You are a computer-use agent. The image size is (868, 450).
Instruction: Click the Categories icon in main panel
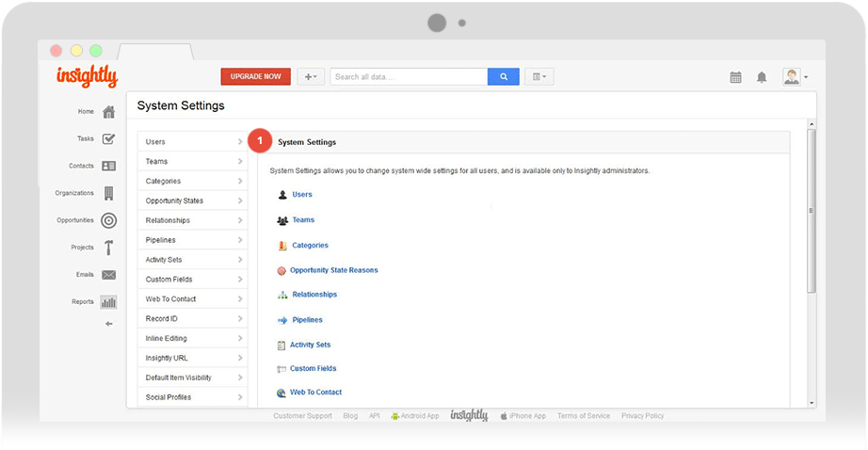pyautogui.click(x=282, y=246)
